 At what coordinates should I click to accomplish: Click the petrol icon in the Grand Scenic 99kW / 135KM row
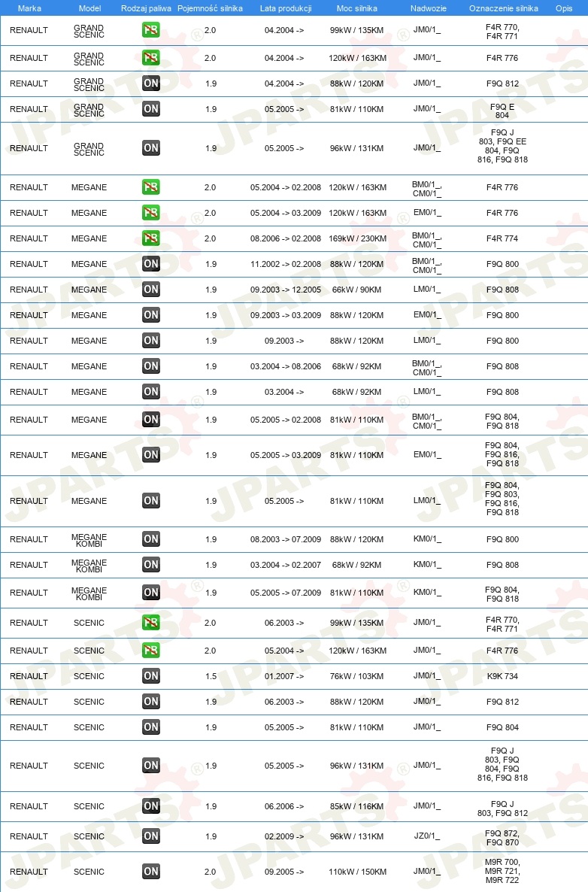pyautogui.click(x=150, y=29)
